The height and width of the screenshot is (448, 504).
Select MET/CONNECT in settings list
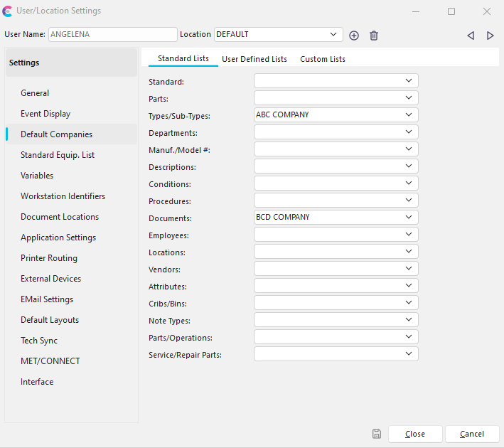(50, 361)
